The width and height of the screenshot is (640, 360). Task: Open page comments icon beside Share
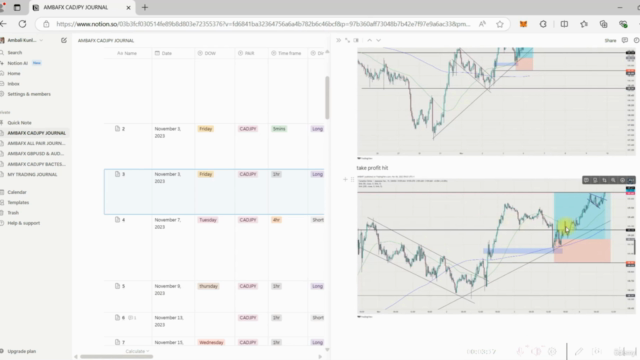pyautogui.click(x=624, y=40)
